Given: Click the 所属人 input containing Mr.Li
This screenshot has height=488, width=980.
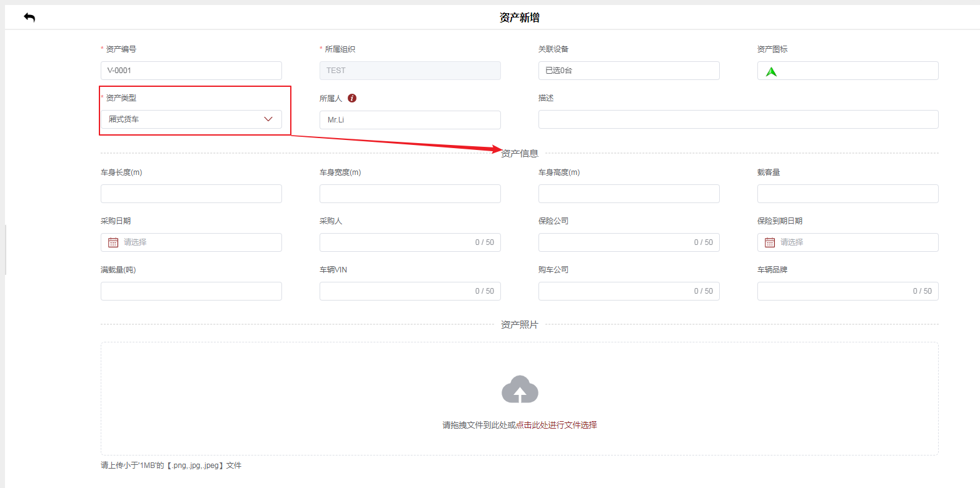Looking at the screenshot, I should pyautogui.click(x=410, y=120).
